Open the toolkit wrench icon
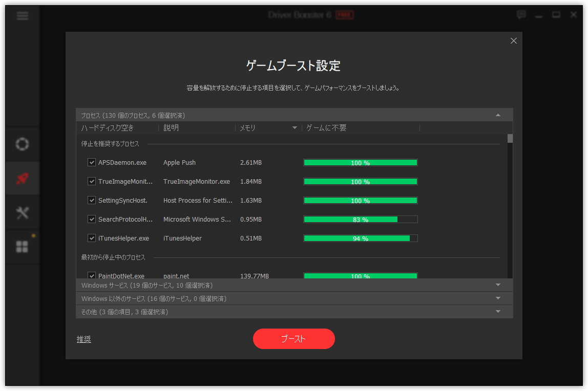588x391 pixels. [x=22, y=212]
